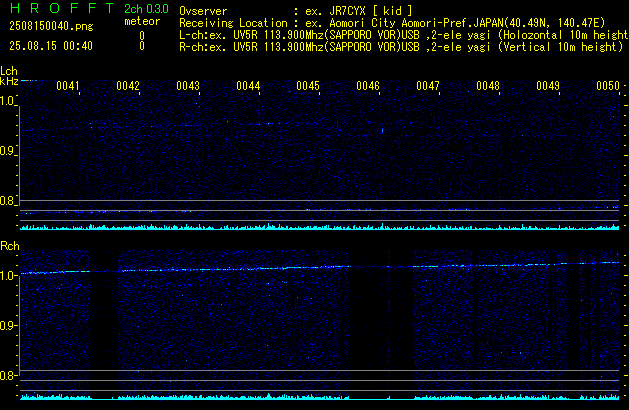Click the 0042 time marker

coord(128,86)
